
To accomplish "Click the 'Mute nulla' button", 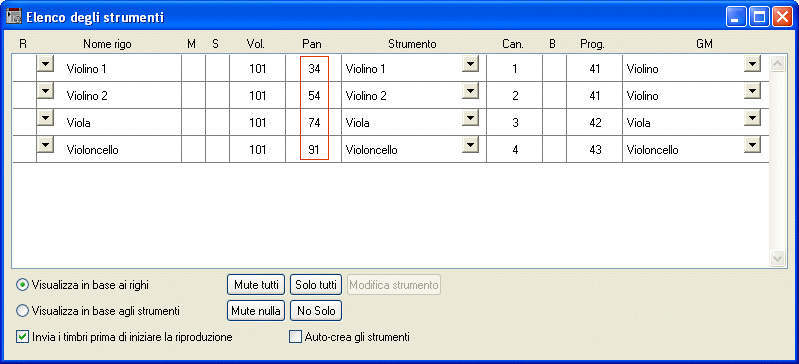I will (256, 310).
